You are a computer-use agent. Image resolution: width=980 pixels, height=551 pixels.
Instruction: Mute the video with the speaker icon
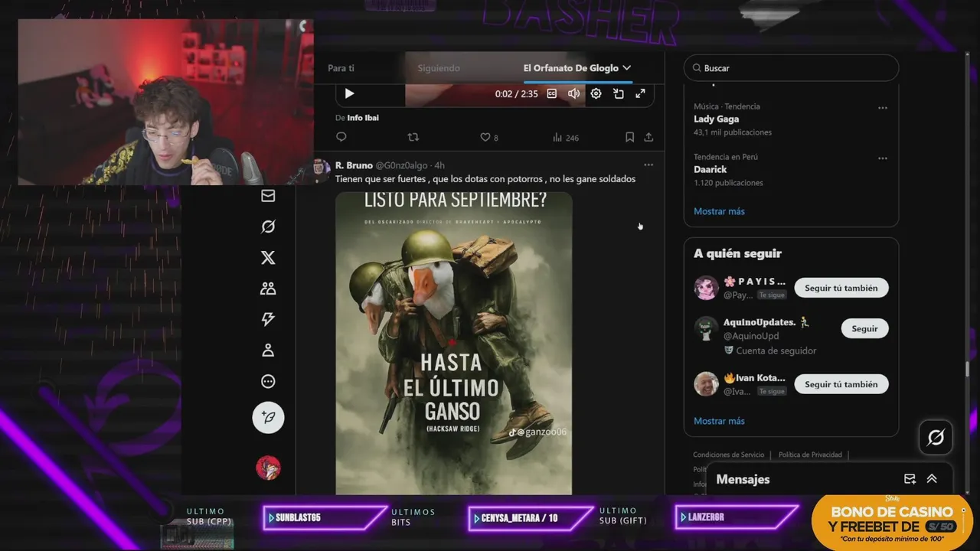[573, 93]
